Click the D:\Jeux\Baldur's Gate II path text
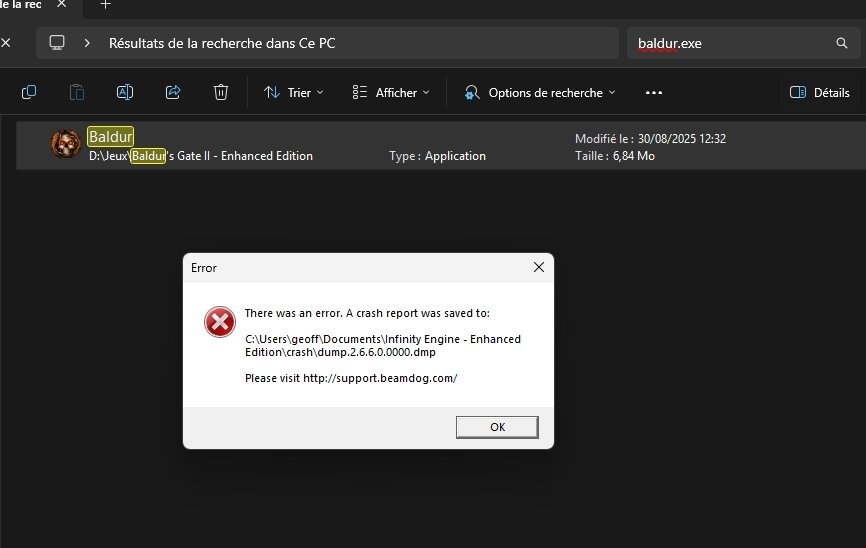The width and height of the screenshot is (866, 548). coord(201,156)
